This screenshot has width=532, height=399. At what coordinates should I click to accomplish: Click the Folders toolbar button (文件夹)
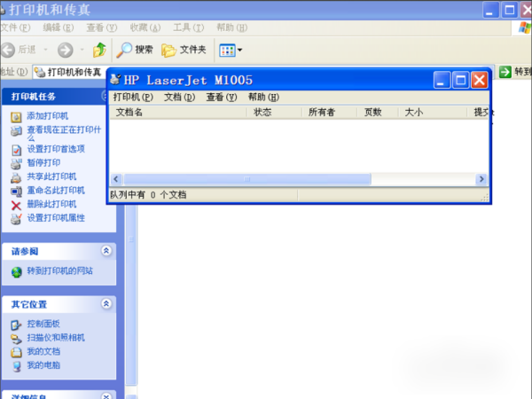coord(184,50)
